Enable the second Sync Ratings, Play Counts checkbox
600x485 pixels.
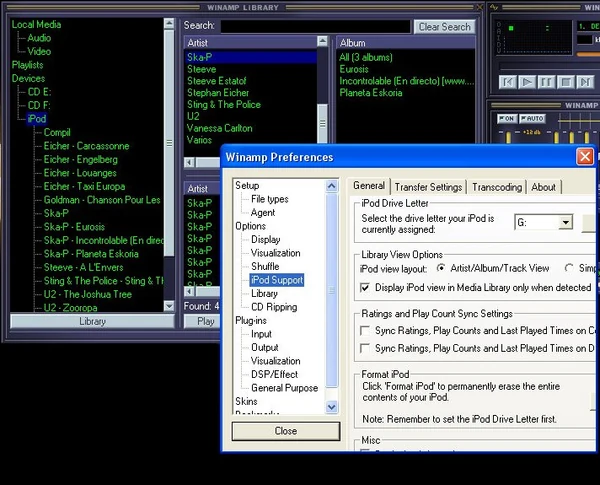pos(365,348)
